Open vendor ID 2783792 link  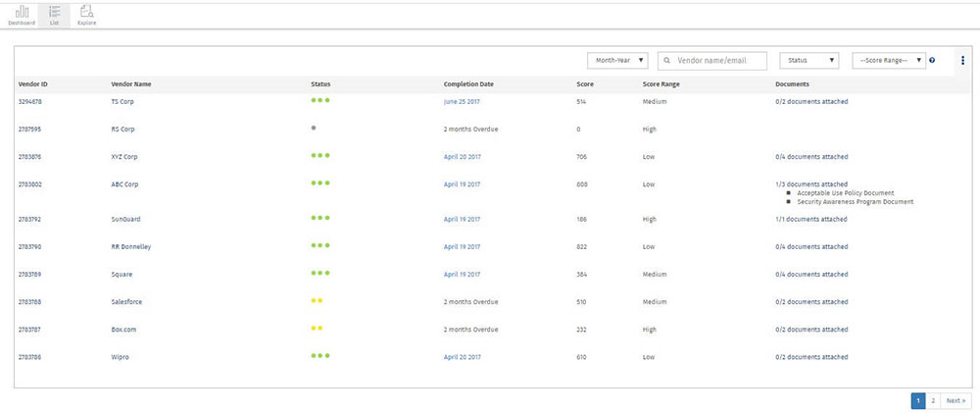pyautogui.click(x=30, y=220)
